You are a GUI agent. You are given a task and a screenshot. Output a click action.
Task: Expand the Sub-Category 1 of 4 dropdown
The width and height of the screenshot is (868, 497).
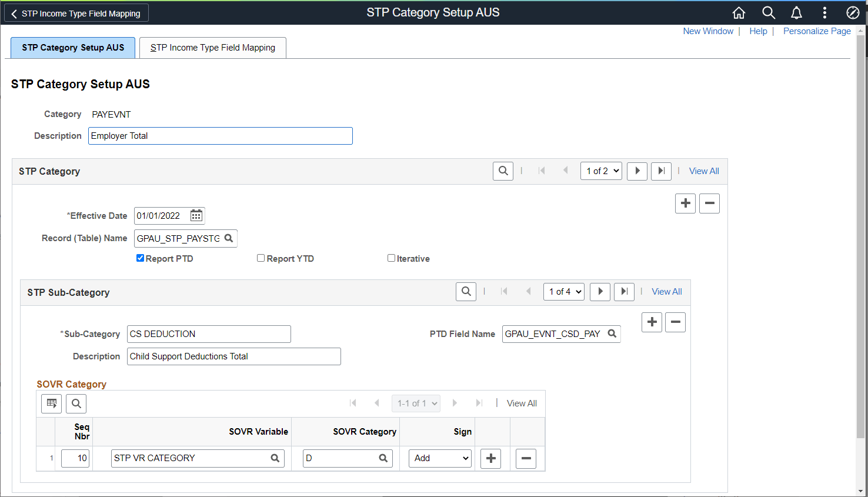pos(563,292)
